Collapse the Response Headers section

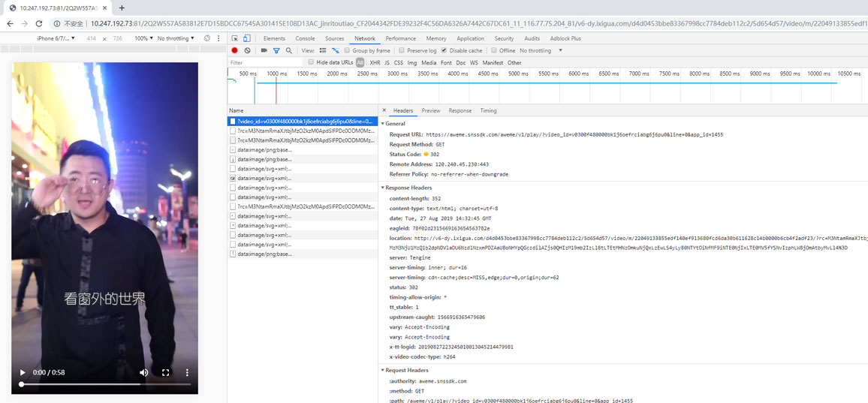point(383,188)
